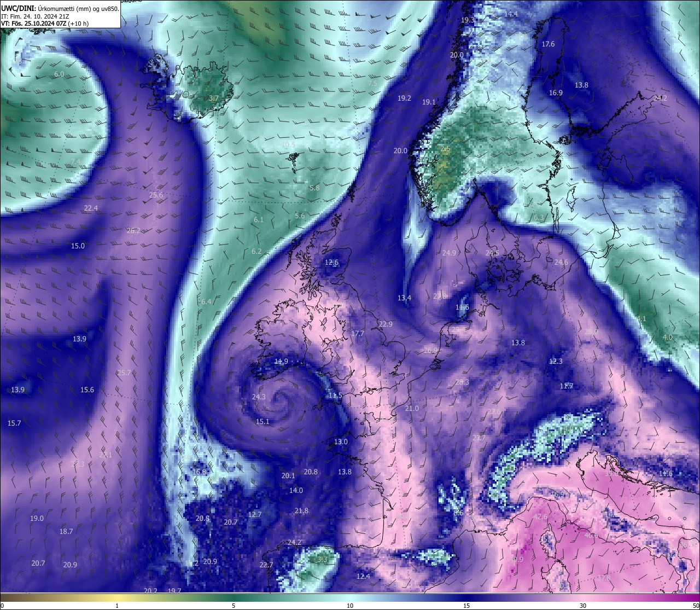Screen dimensions: 700x610
Task: Click the 6.0 value on the map
Action: tap(59, 74)
